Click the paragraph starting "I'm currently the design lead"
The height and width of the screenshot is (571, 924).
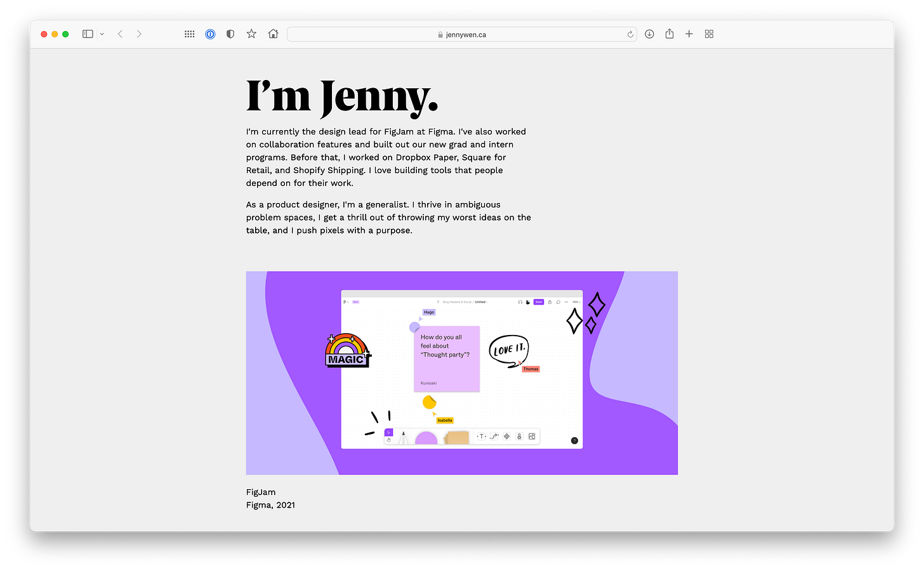click(x=386, y=157)
